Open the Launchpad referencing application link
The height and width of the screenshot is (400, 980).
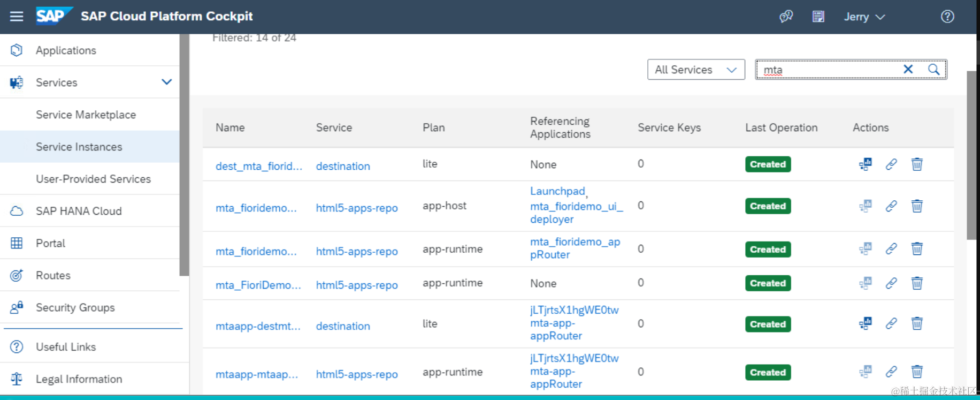coord(557,191)
